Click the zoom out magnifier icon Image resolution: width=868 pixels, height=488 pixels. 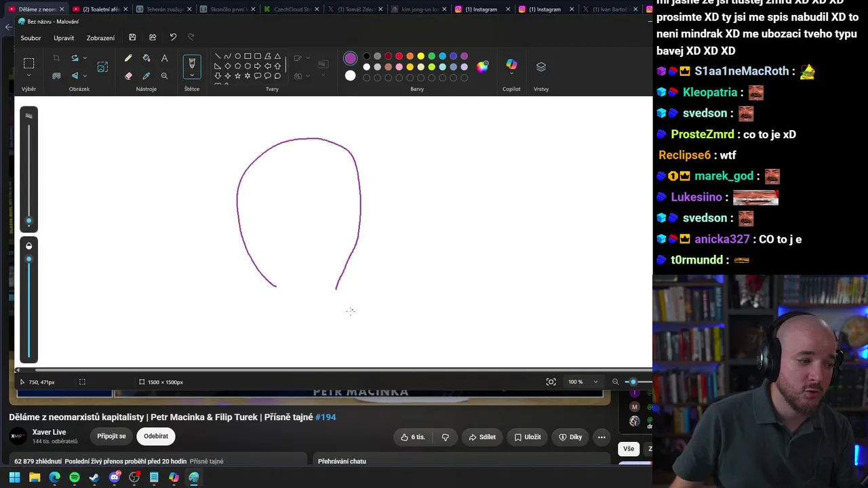(x=616, y=382)
